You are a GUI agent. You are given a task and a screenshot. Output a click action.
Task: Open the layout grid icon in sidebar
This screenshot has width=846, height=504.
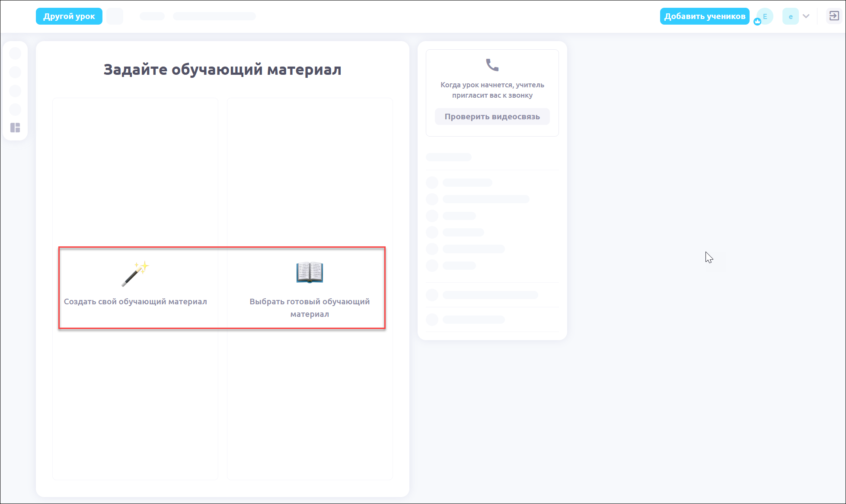[15, 128]
